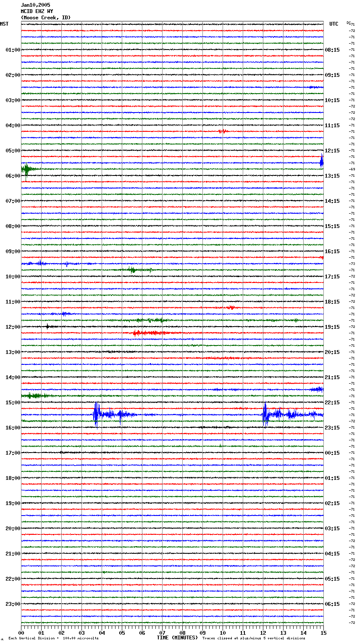This screenshot has width=357, height=644.
Task: Select the Each Vertical Division 100.00 microvolts note
Action: 53,638
